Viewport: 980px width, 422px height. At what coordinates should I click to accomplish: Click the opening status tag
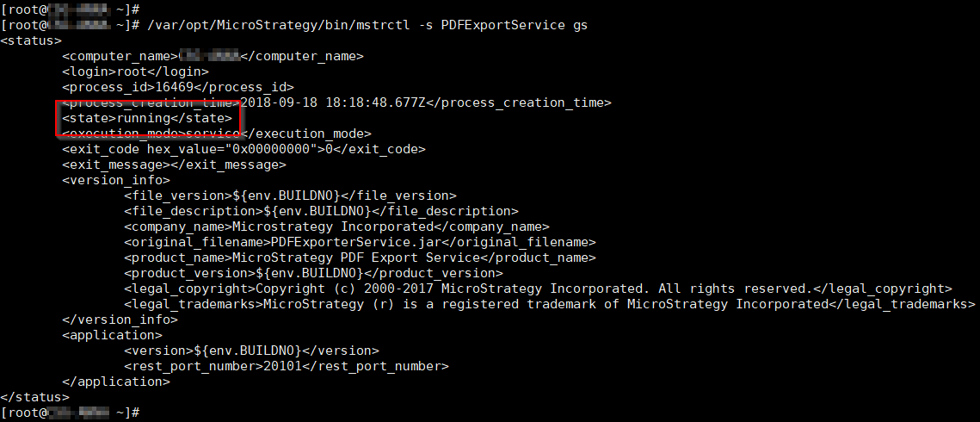[31, 40]
